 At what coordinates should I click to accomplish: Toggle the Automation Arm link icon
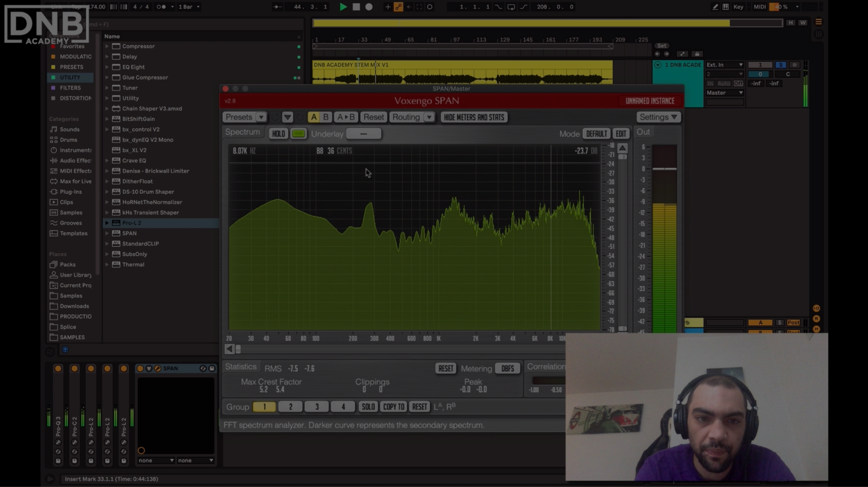click(x=398, y=7)
